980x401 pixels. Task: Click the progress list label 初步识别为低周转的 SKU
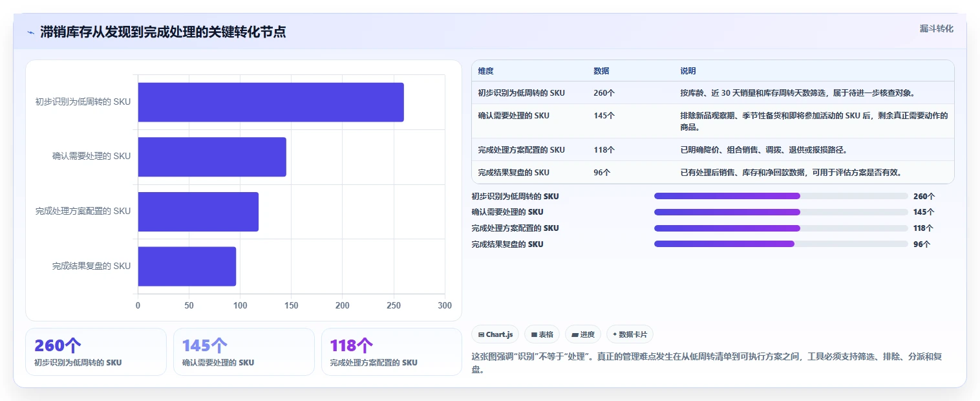pyautogui.click(x=515, y=196)
